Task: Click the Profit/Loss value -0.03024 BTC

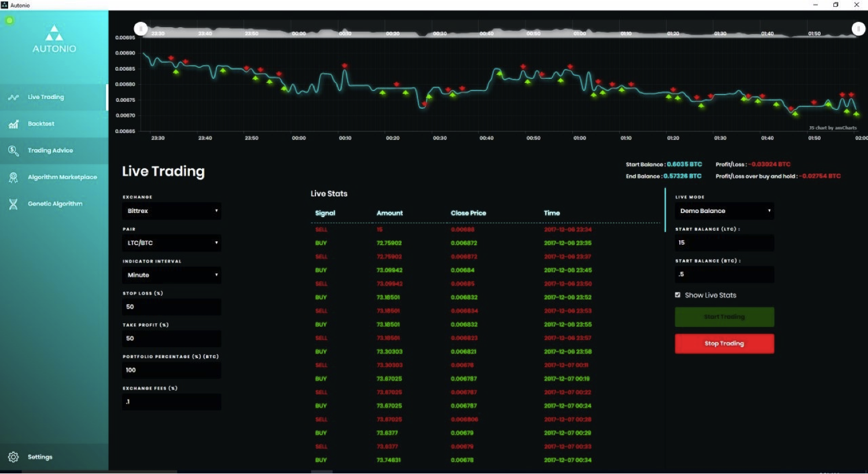Action: coord(770,164)
